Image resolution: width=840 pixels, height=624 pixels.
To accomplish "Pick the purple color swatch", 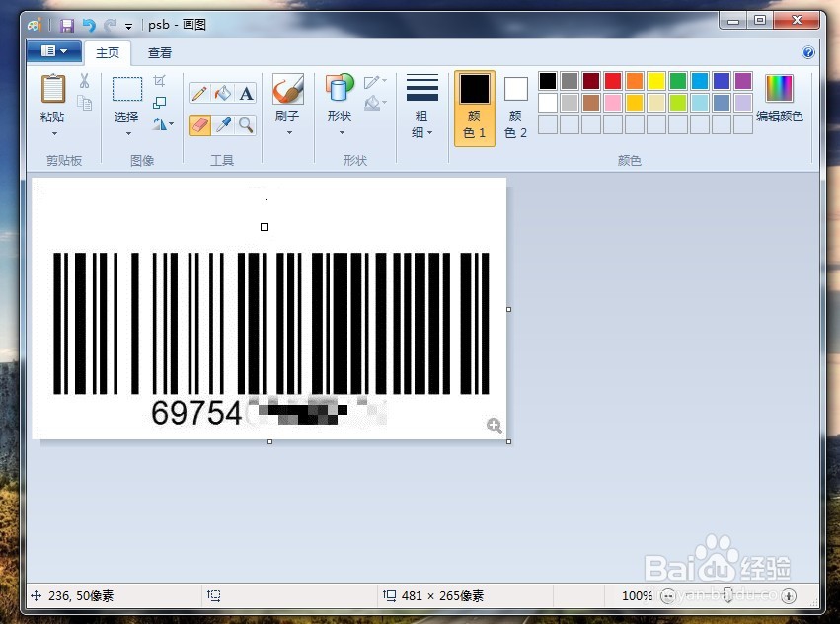I will pos(743,81).
